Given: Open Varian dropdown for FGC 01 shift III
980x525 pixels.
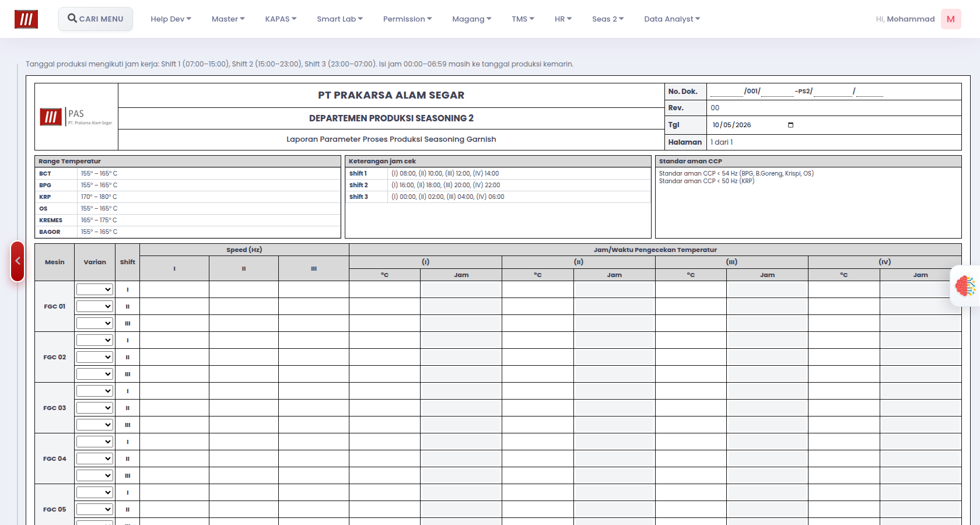Looking at the screenshot, I should point(94,323).
